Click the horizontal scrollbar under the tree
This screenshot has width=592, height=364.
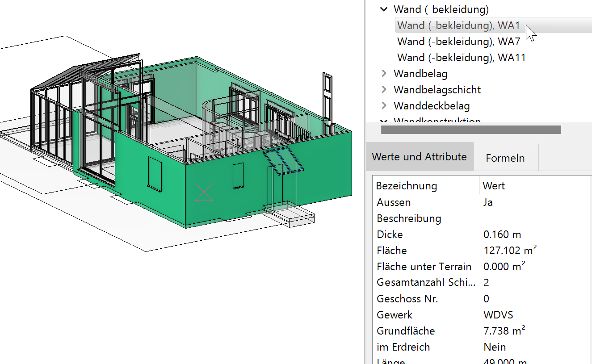(471, 130)
